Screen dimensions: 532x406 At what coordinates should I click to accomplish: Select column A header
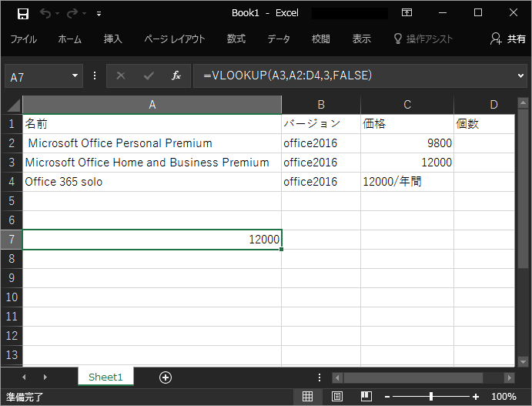click(x=152, y=105)
